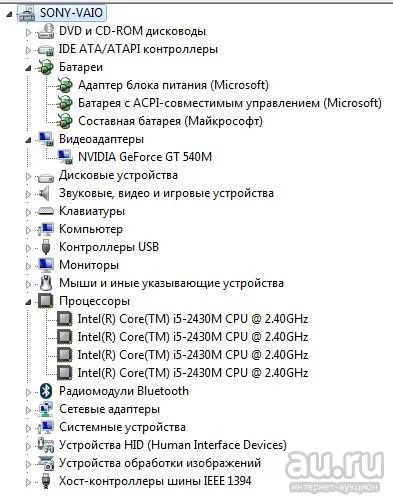This screenshot has width=393, height=498.
Task: Collapse the Видеоадаптеры category
Action: 28,140
